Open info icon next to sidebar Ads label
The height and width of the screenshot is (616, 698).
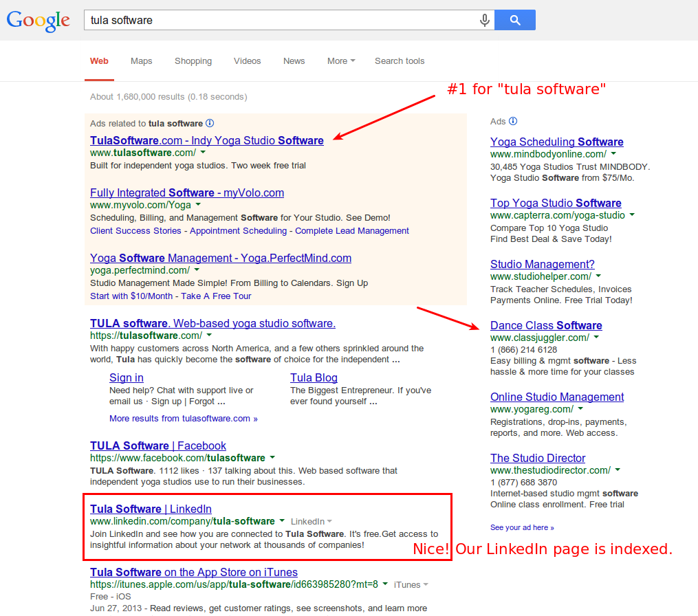513,121
